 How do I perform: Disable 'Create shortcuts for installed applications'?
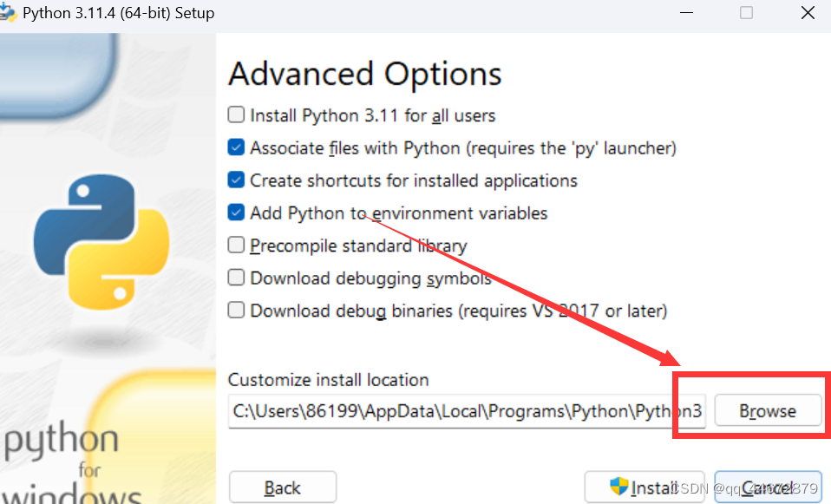[x=235, y=180]
